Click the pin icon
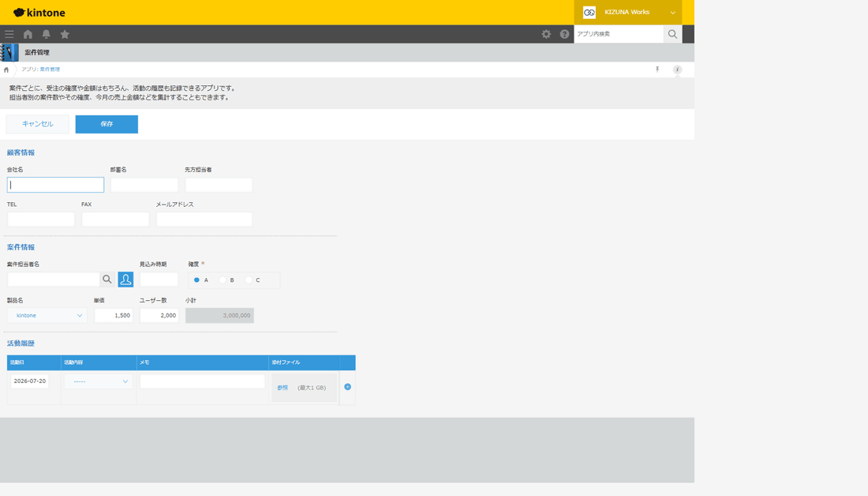 657,70
